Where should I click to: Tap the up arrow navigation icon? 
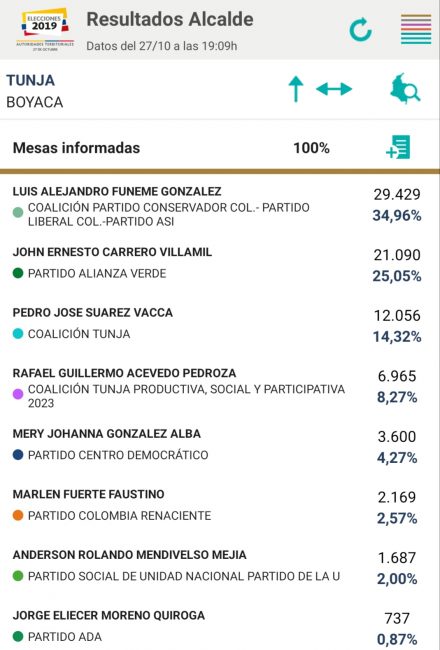[x=296, y=89]
